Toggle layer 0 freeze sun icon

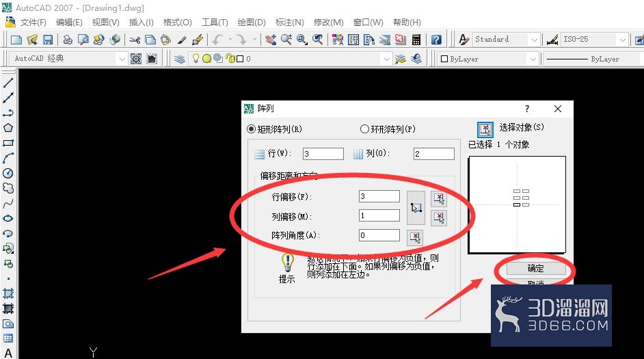click(x=206, y=59)
